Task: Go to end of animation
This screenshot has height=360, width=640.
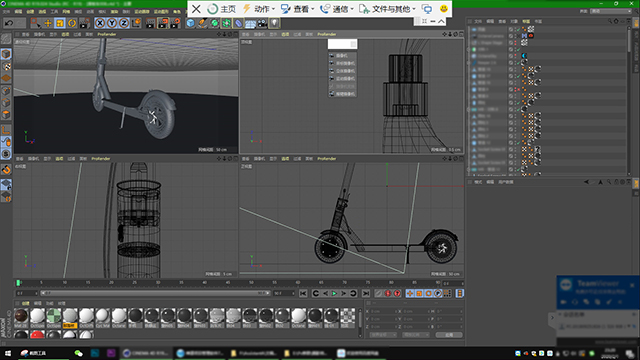Action: (366, 293)
